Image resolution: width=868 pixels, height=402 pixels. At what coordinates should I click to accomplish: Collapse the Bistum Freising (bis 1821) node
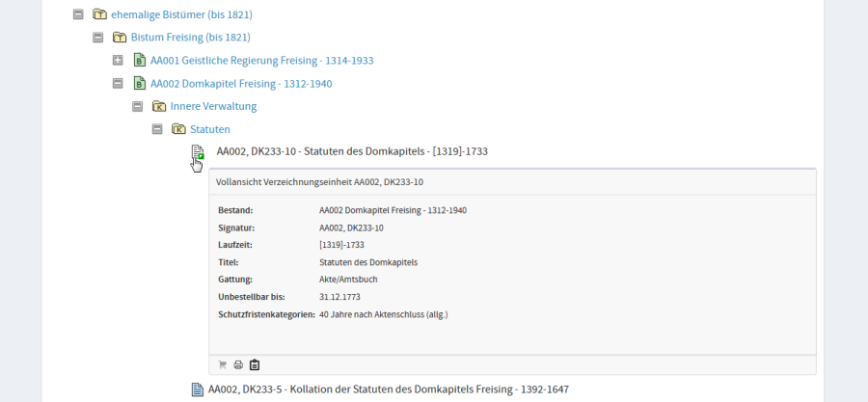(x=97, y=38)
